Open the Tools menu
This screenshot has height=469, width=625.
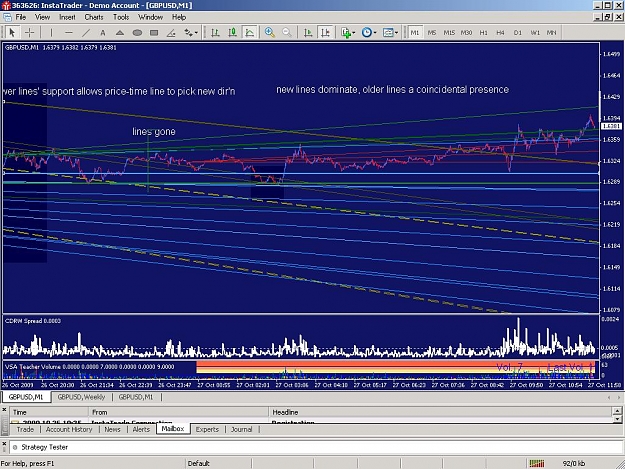pyautogui.click(x=121, y=17)
